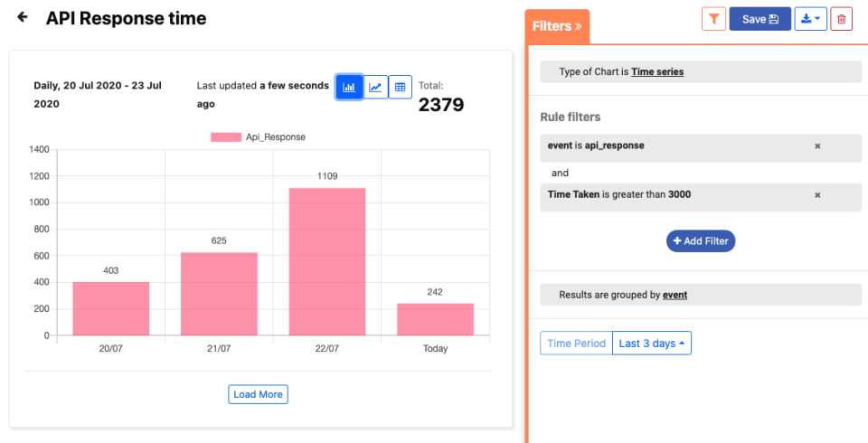Click the Time Period button
Image resolution: width=868 pixels, height=443 pixels.
coord(576,344)
